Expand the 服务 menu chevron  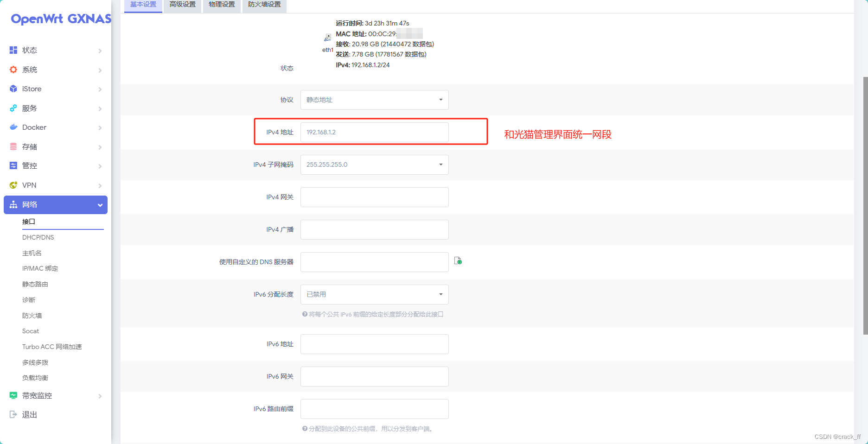click(100, 108)
